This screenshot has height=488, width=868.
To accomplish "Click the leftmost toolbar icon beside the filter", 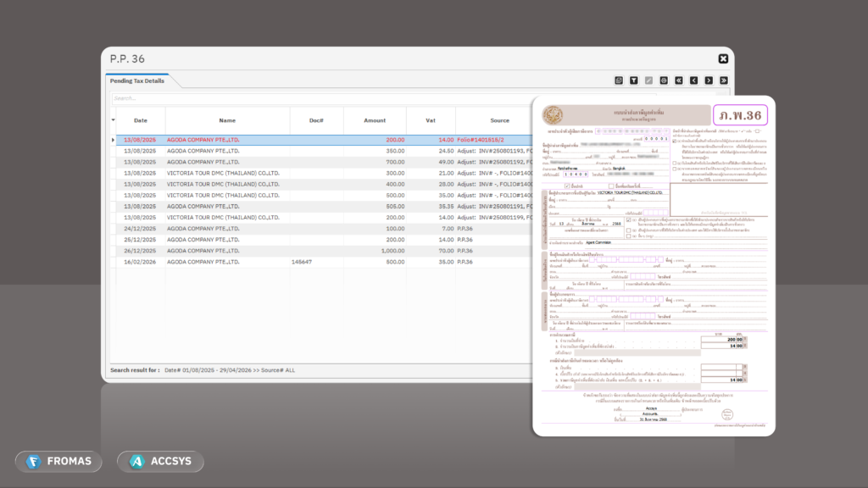I will [x=619, y=80].
